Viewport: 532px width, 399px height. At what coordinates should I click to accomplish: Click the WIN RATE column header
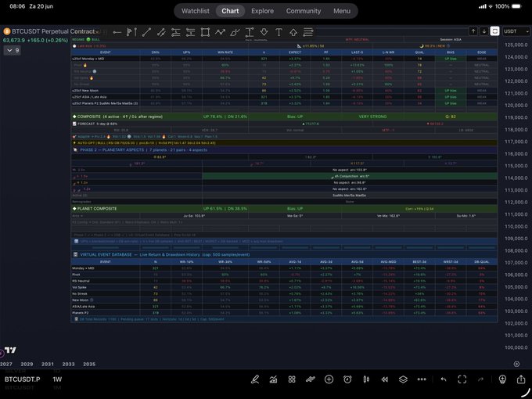coord(225,52)
